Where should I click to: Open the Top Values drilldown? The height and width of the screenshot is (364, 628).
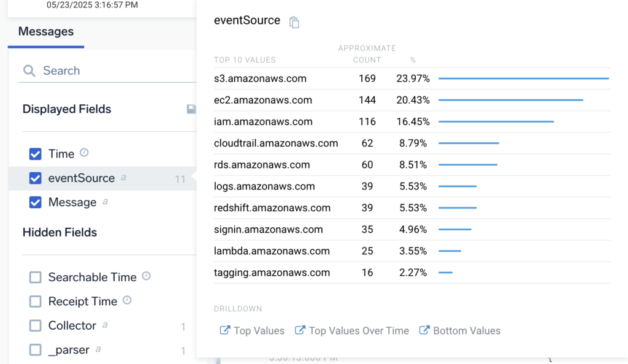tap(258, 330)
